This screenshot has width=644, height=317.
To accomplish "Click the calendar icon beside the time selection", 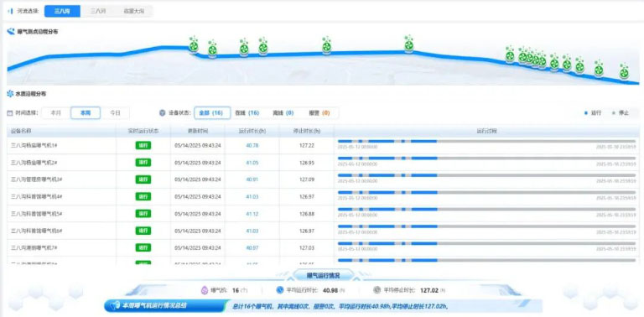I will (10, 113).
